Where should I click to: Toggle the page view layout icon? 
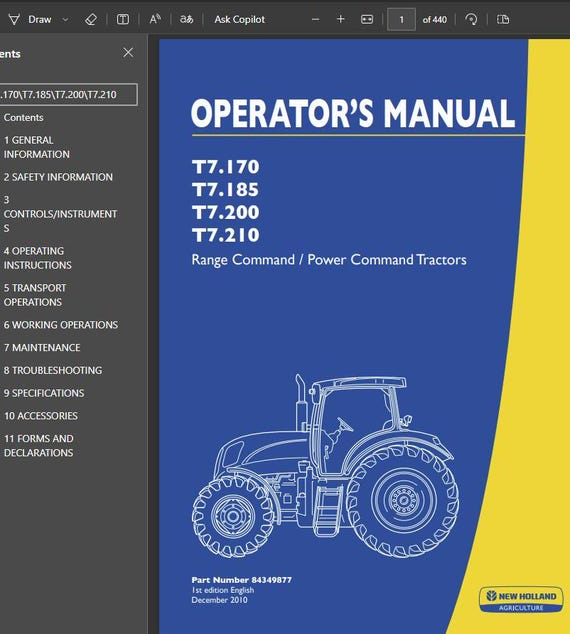coord(503,19)
